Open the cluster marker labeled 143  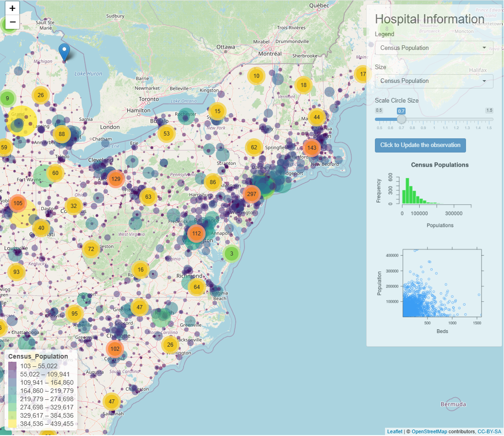pos(311,147)
